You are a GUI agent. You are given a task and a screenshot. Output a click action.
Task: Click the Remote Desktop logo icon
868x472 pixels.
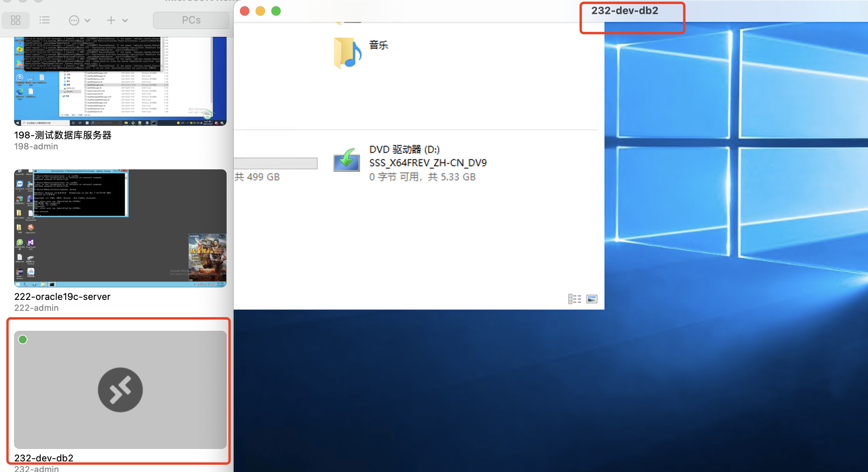point(120,390)
